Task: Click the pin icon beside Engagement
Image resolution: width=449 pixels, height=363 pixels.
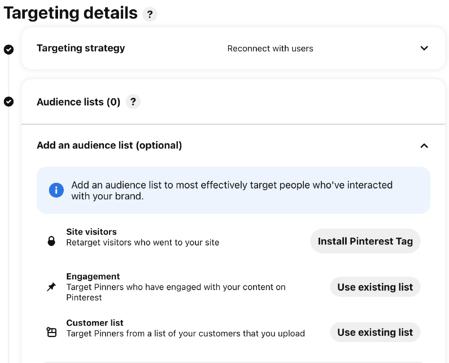Action: (51, 287)
